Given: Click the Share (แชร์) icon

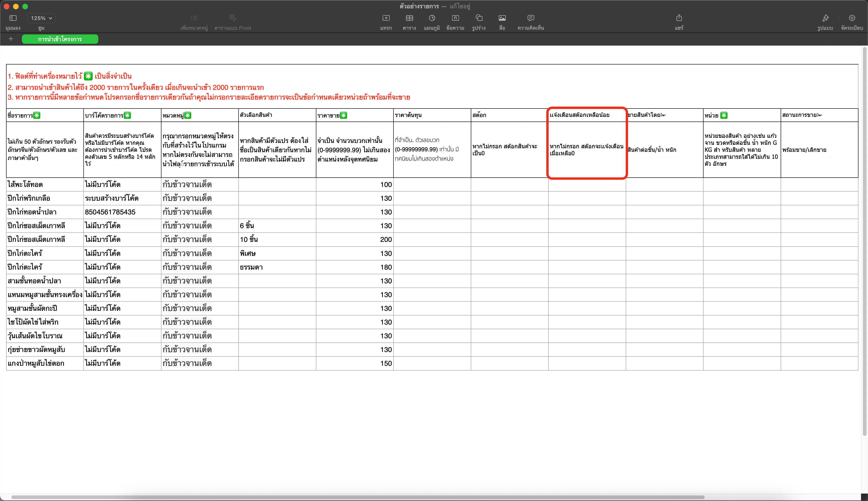Looking at the screenshot, I should pos(679,18).
